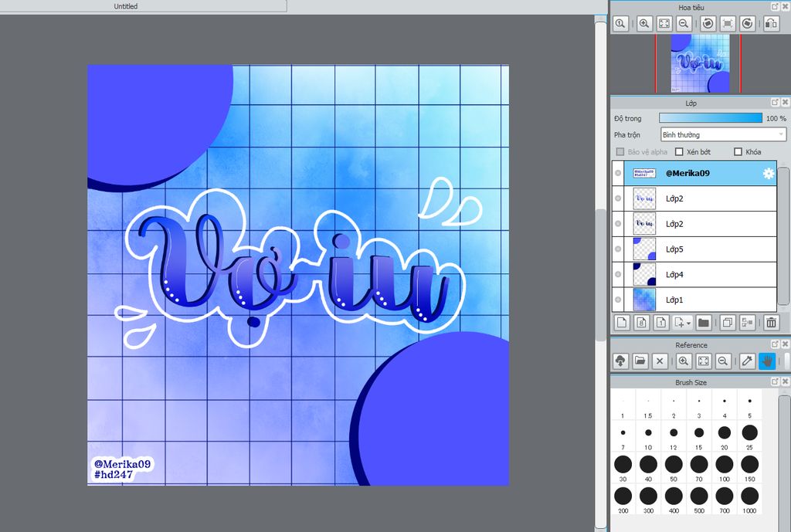Choose brush size 1000

coord(749,500)
